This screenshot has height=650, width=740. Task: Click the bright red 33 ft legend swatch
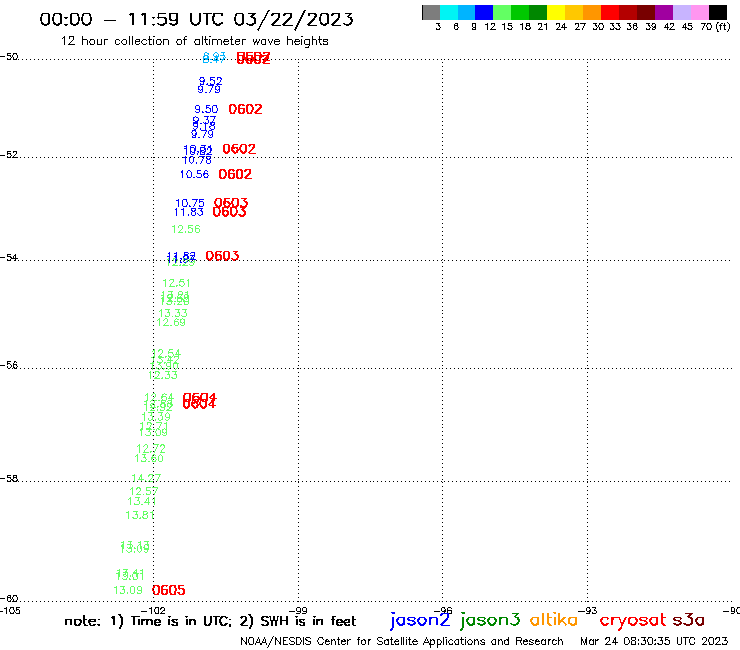610,12
